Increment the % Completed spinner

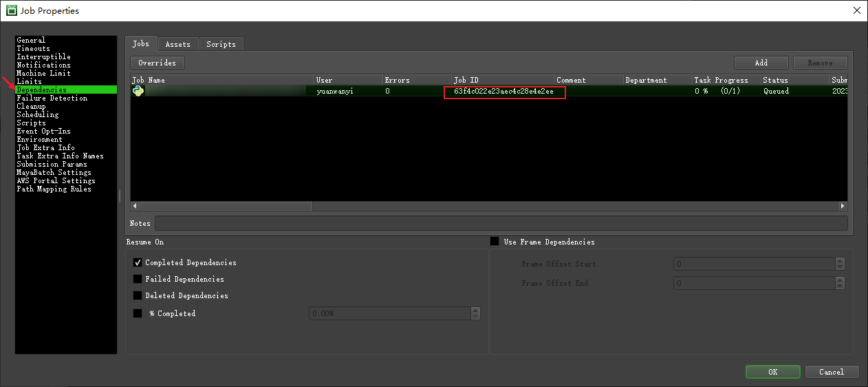pos(475,310)
